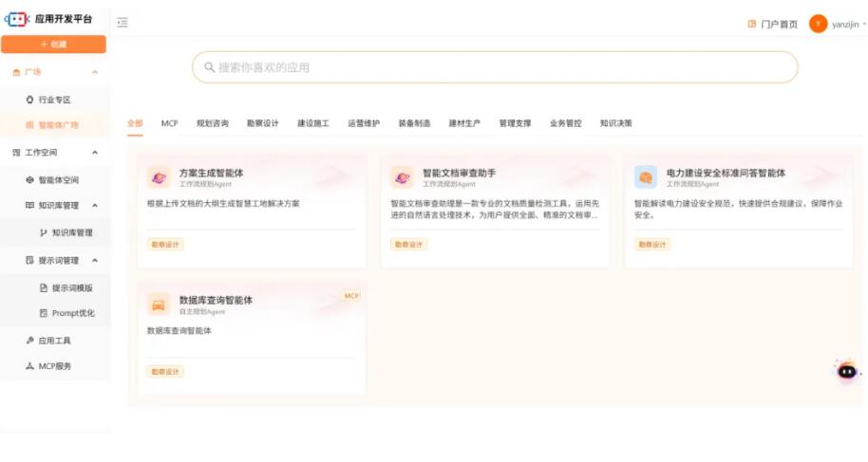Collapse the 提示词管理 submenu

95,260
